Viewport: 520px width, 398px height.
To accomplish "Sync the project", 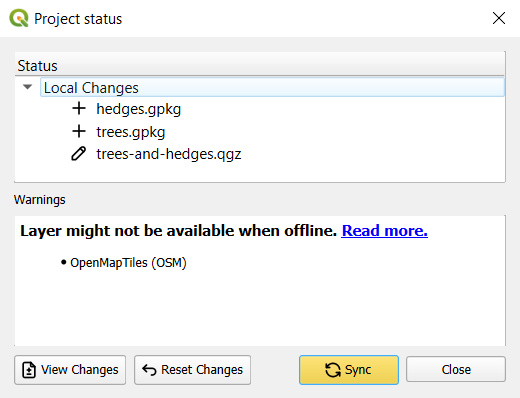I will [x=349, y=370].
